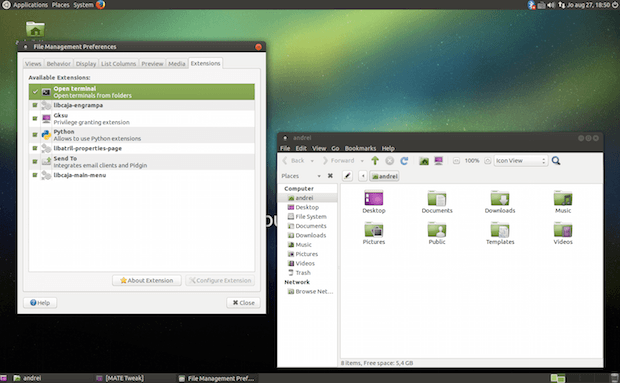Open the Go menu in Caja

[x=335, y=148]
